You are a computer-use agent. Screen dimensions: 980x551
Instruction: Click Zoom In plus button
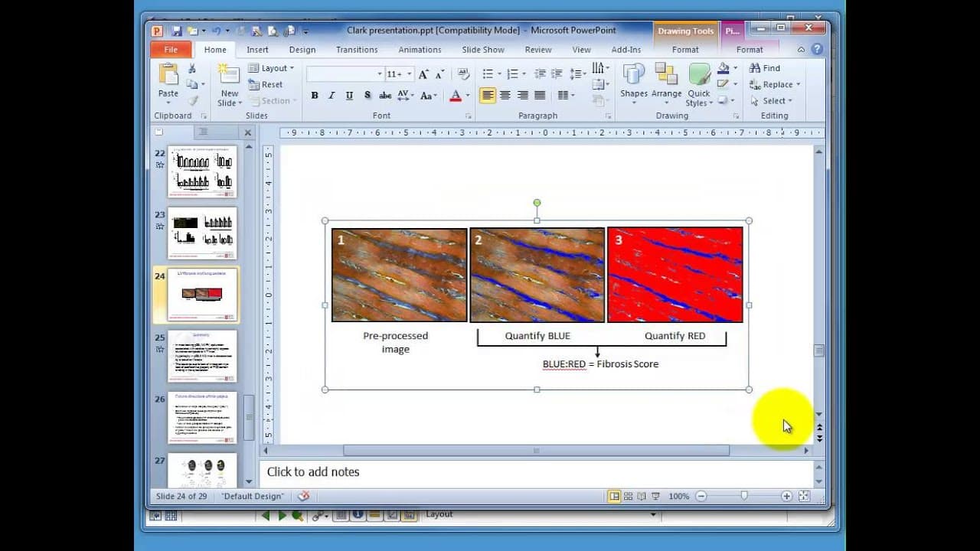pyautogui.click(x=786, y=497)
